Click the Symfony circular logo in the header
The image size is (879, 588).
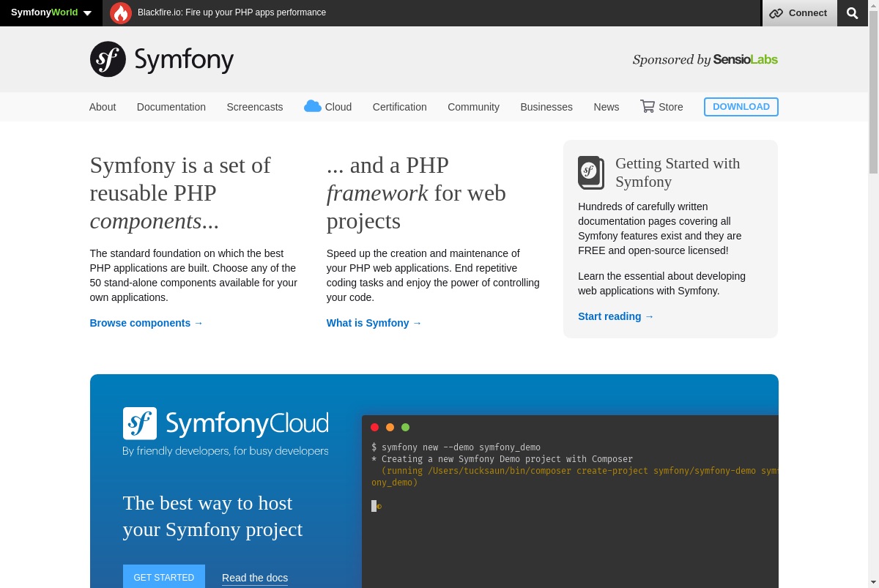108,59
